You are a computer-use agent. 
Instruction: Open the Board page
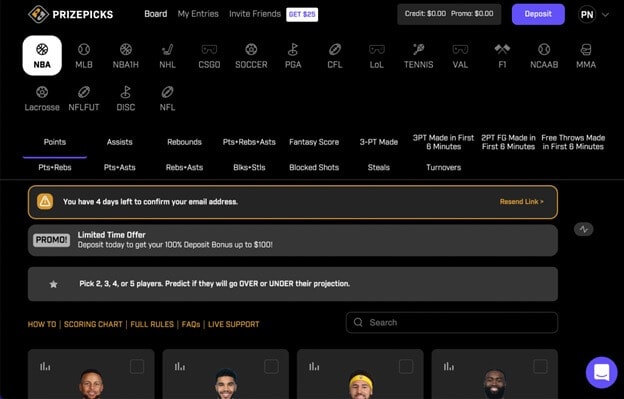(156, 14)
